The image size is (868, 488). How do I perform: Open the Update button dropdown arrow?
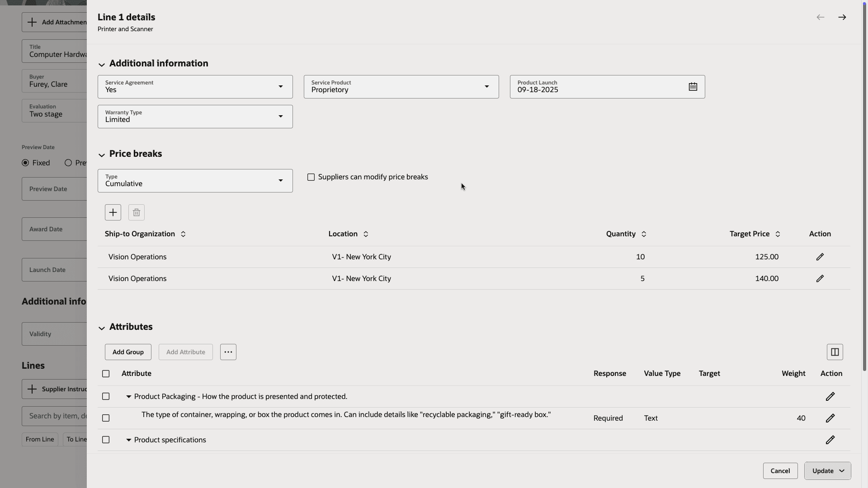pos(842,471)
